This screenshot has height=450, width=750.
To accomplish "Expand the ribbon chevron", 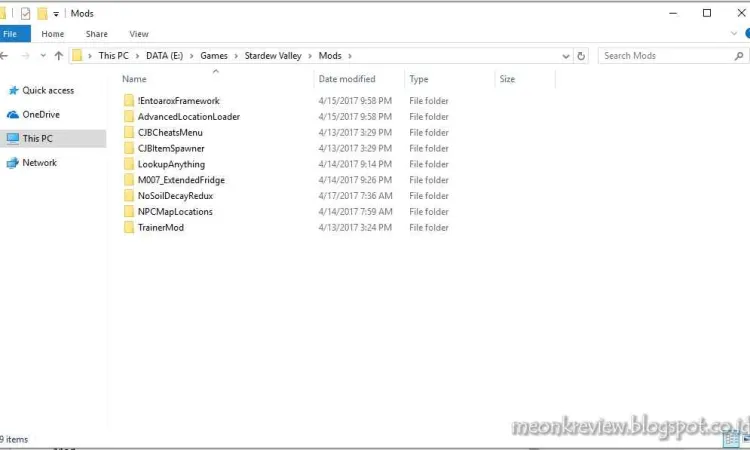I will point(734,33).
